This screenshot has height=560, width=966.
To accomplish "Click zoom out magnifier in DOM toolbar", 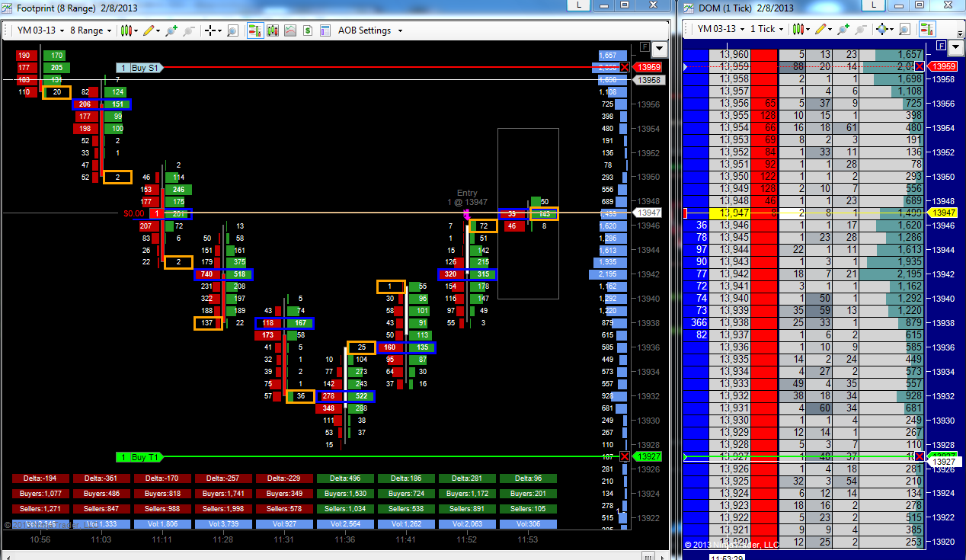I will [x=861, y=29].
